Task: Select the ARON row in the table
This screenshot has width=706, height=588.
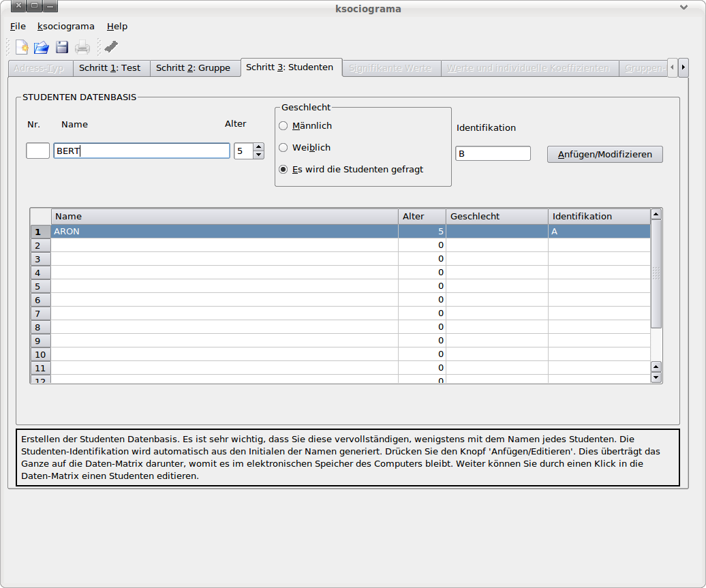Action: (x=225, y=232)
